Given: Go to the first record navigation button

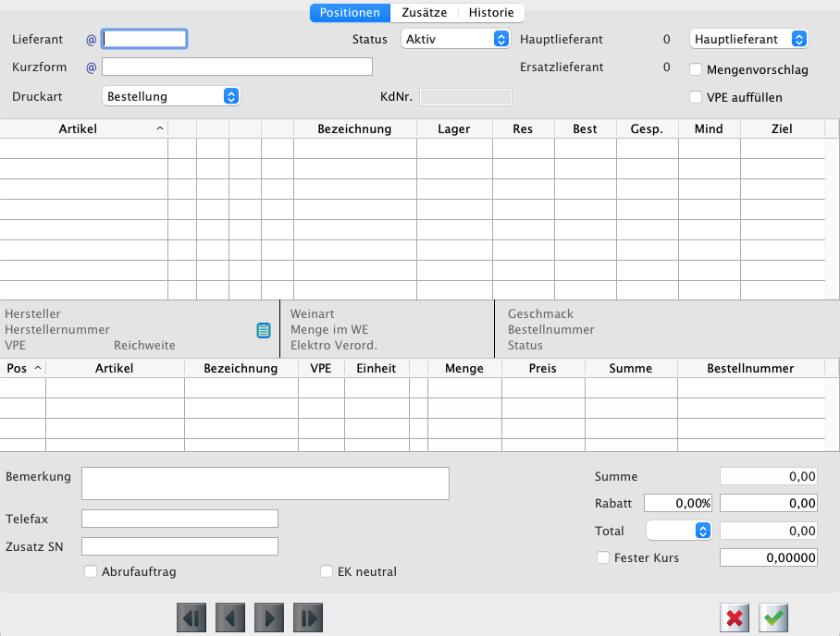Looking at the screenshot, I should [x=191, y=618].
